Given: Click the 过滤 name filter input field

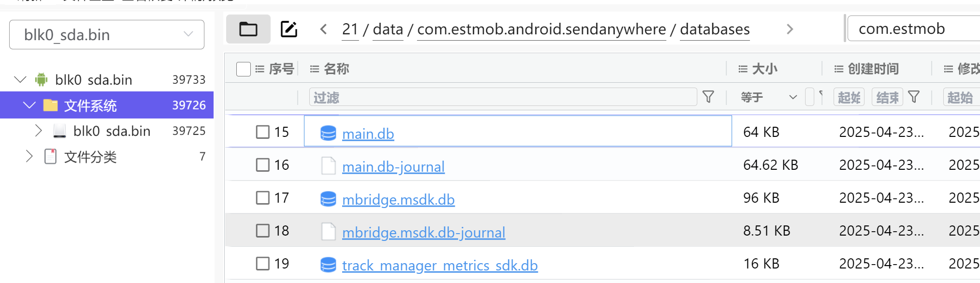Looking at the screenshot, I should click(503, 97).
